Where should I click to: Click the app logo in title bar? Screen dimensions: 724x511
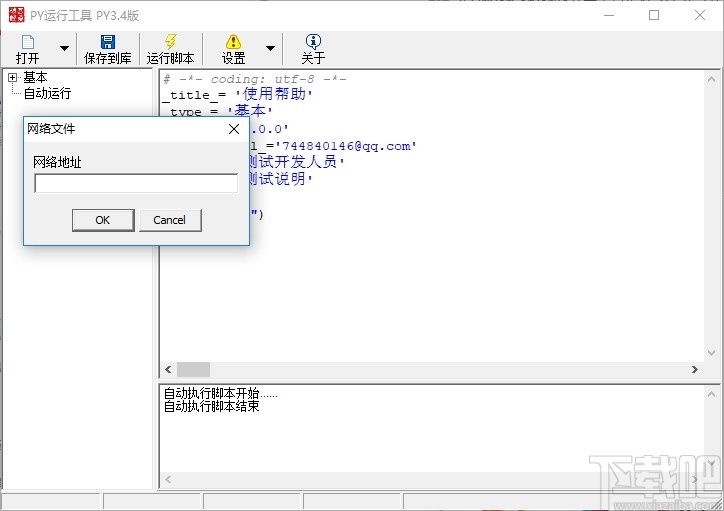17,15
